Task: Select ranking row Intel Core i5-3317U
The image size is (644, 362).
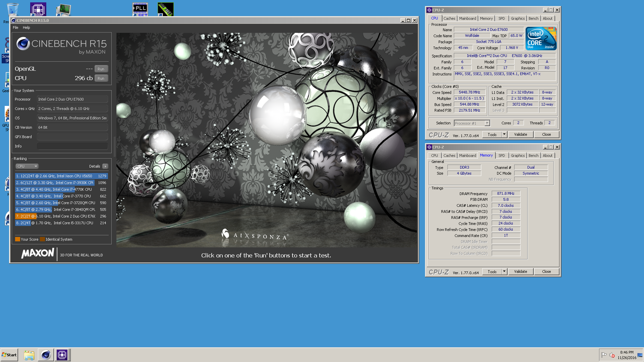Action: pos(61,223)
